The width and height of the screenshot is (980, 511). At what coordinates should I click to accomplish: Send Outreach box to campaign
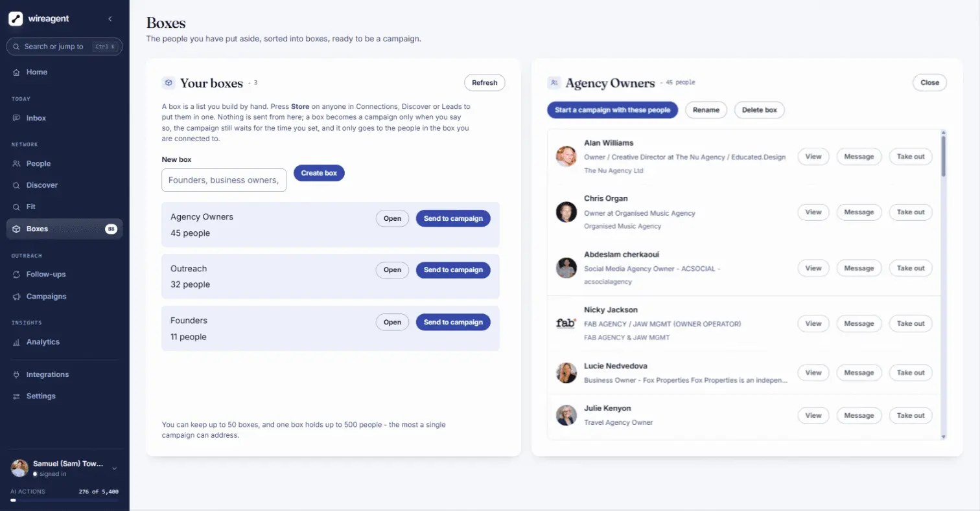(x=453, y=270)
